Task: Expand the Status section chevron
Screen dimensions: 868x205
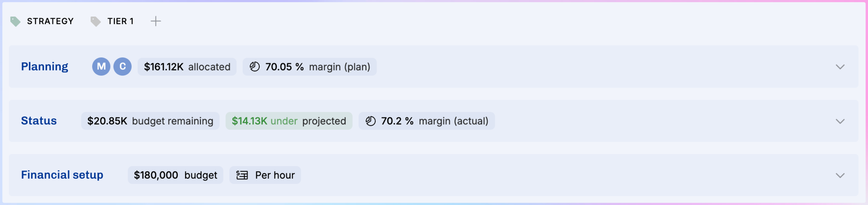Action: (x=840, y=121)
